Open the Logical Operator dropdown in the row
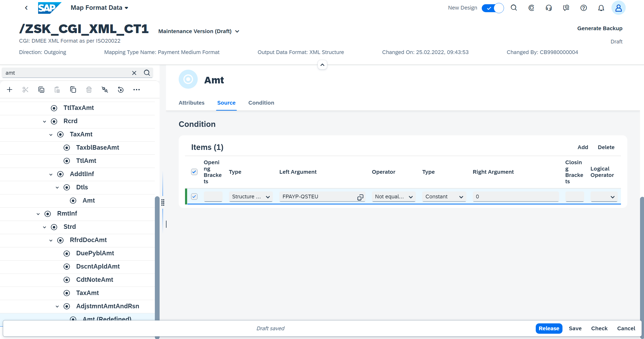The width and height of the screenshot is (644, 339). pyautogui.click(x=604, y=197)
